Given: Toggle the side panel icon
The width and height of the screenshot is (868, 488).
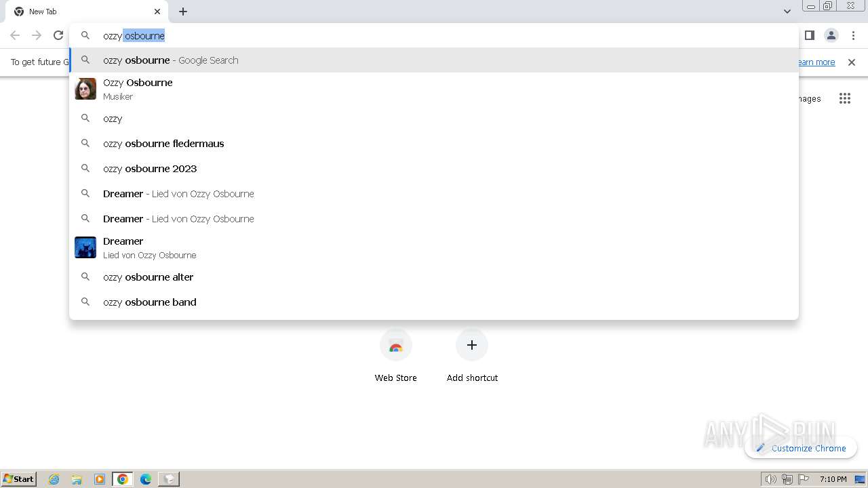Looking at the screenshot, I should [x=809, y=35].
